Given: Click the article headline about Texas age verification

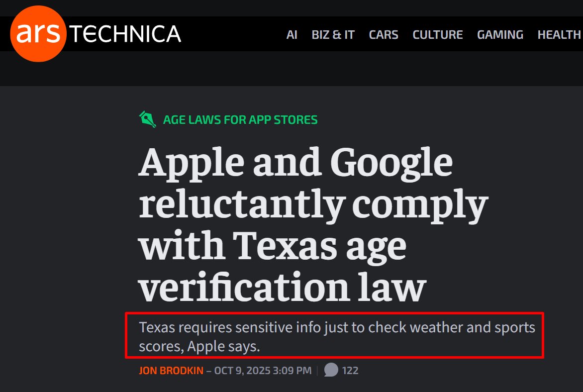Looking at the screenshot, I should (313, 225).
